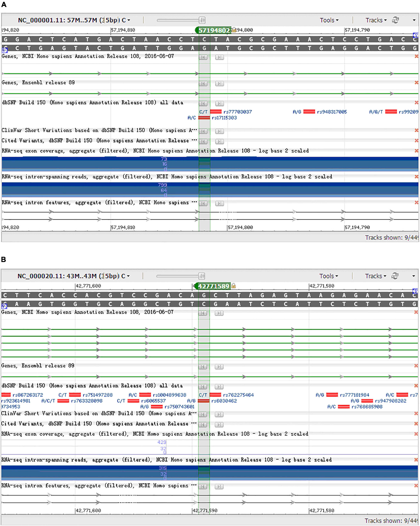Screen dimensions: 420x526
Task: Expand the far-right toolbar arrow in panel B
Action: click(x=413, y=276)
